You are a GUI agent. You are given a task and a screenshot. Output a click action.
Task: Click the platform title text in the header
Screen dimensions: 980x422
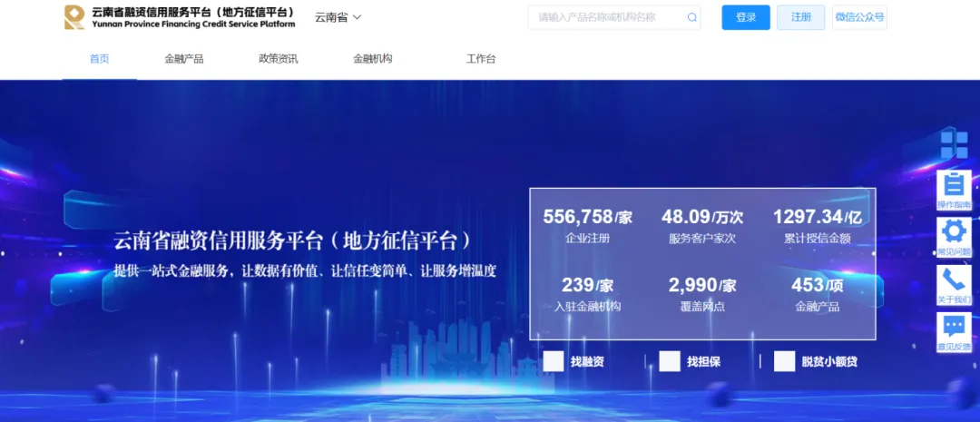coord(193,17)
